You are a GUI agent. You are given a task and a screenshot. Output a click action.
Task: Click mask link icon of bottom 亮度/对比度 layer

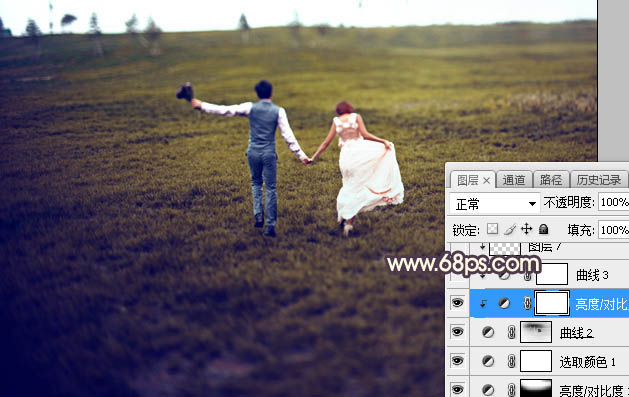pos(511,389)
